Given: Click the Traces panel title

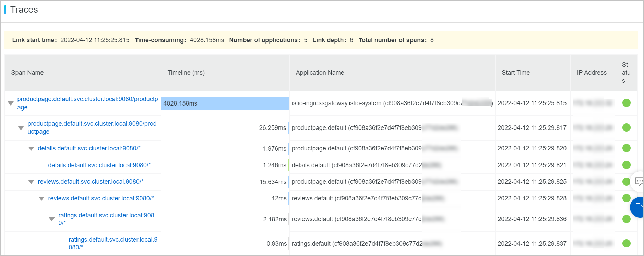Looking at the screenshot, I should 24,10.
